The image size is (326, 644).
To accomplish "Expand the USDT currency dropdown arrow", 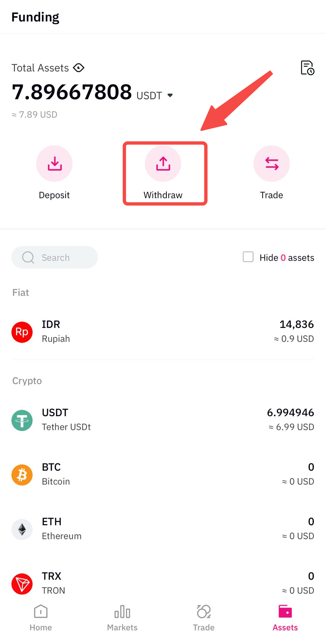I will (x=170, y=95).
